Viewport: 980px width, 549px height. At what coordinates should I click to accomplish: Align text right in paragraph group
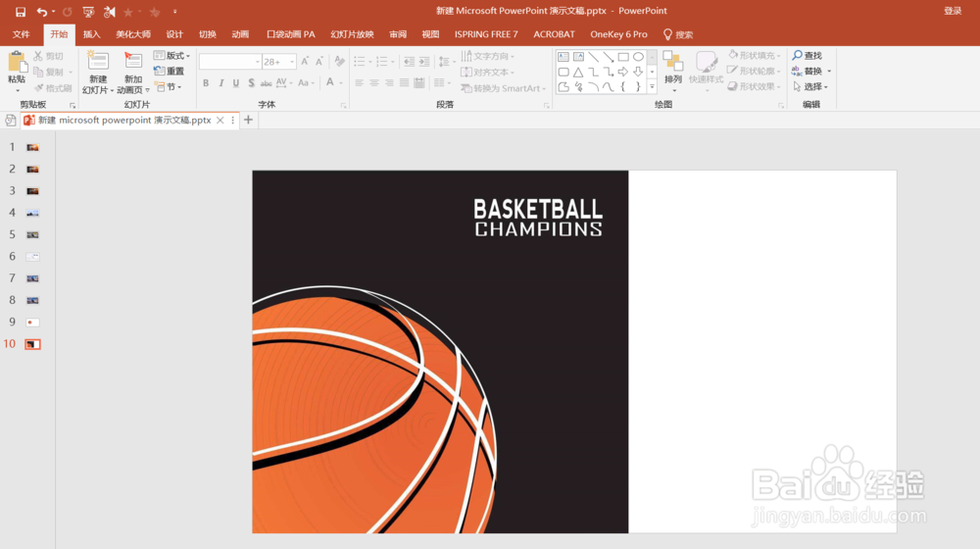point(389,82)
